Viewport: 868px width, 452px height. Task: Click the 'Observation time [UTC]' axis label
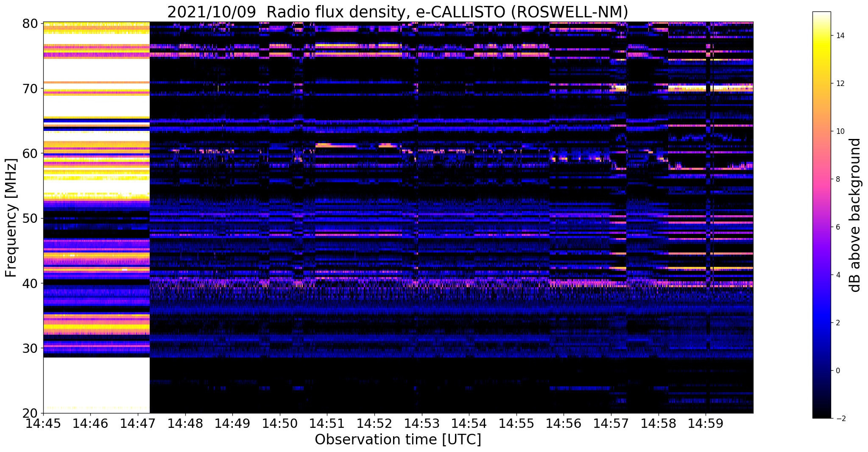[x=398, y=440]
